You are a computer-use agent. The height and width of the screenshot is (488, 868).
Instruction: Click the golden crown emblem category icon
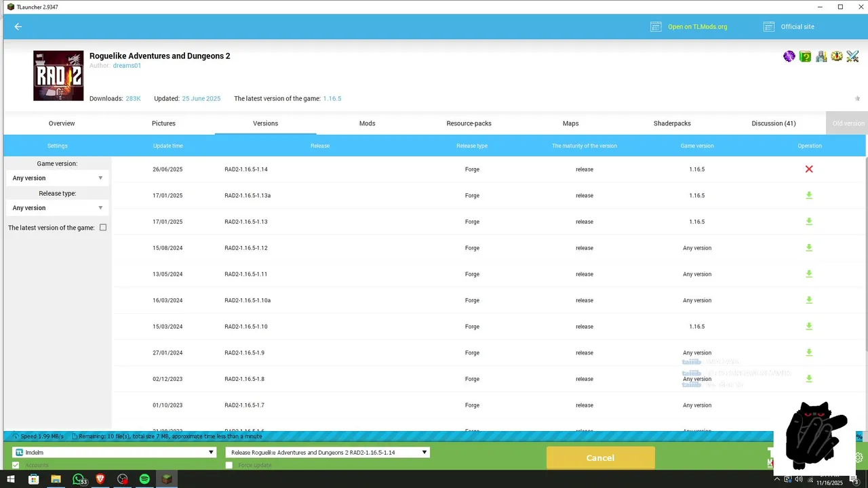point(837,56)
